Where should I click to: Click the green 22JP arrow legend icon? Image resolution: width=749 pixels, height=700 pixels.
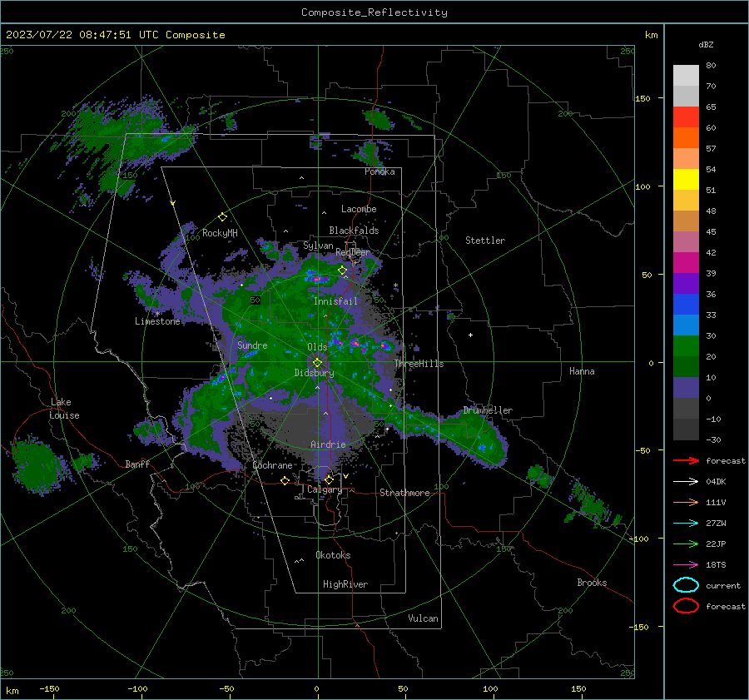click(686, 544)
